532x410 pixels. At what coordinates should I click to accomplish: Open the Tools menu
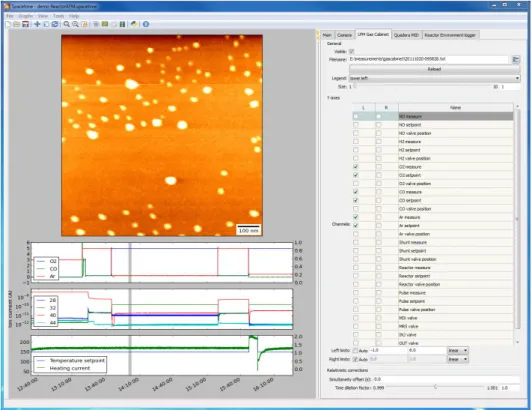click(58, 16)
